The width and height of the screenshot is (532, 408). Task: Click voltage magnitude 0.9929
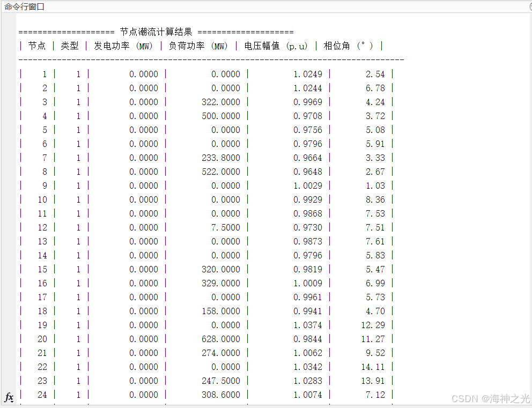pos(308,199)
